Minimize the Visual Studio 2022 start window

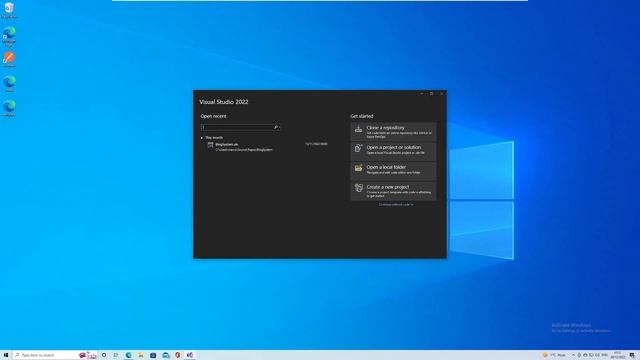(422, 94)
